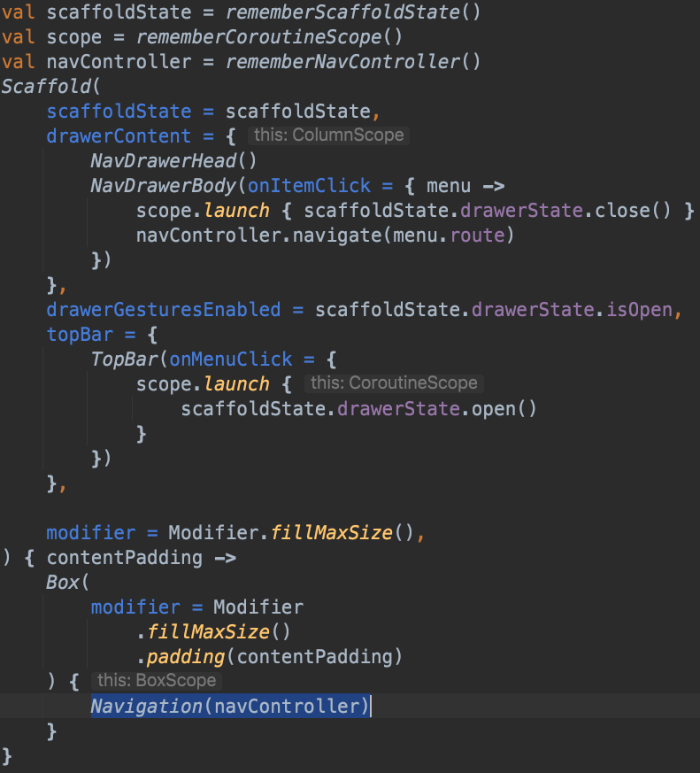Click the drawerGesturesEnabled parameter name
The width and height of the screenshot is (700, 773).
pyautogui.click(x=164, y=310)
